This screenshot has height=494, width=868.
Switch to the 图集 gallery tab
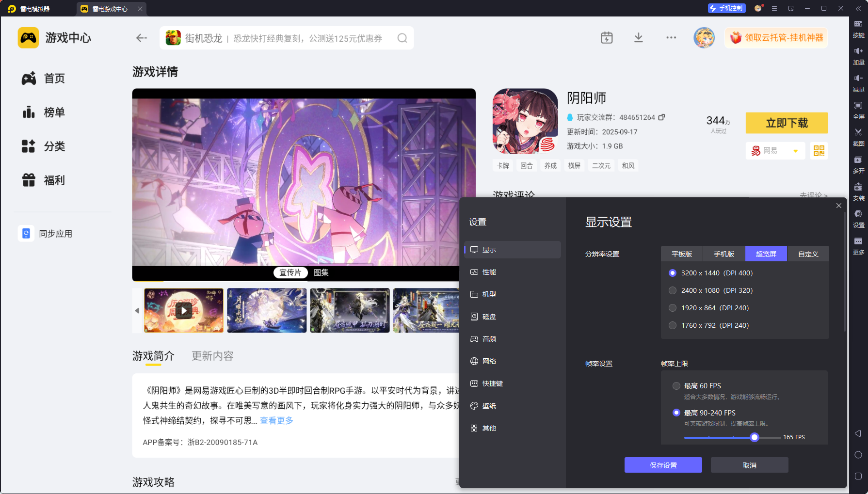321,272
